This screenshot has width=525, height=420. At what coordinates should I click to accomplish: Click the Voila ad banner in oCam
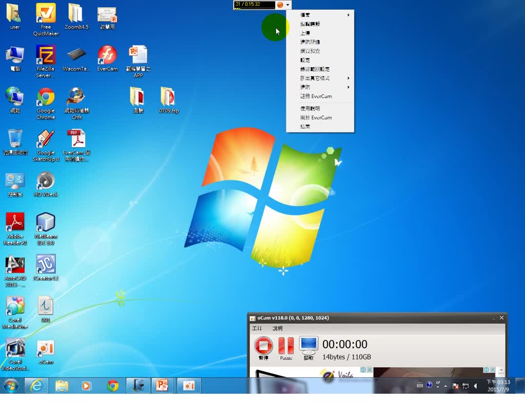[x=311, y=372]
